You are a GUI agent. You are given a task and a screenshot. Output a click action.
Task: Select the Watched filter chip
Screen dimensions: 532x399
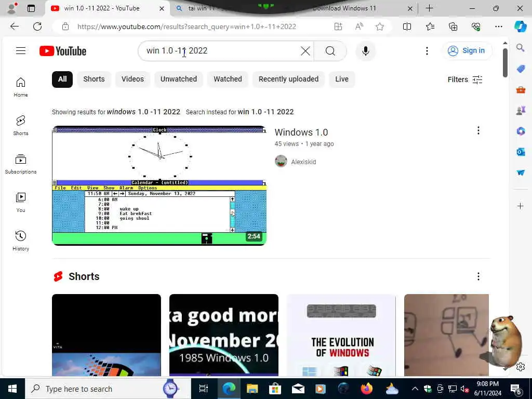(228, 79)
